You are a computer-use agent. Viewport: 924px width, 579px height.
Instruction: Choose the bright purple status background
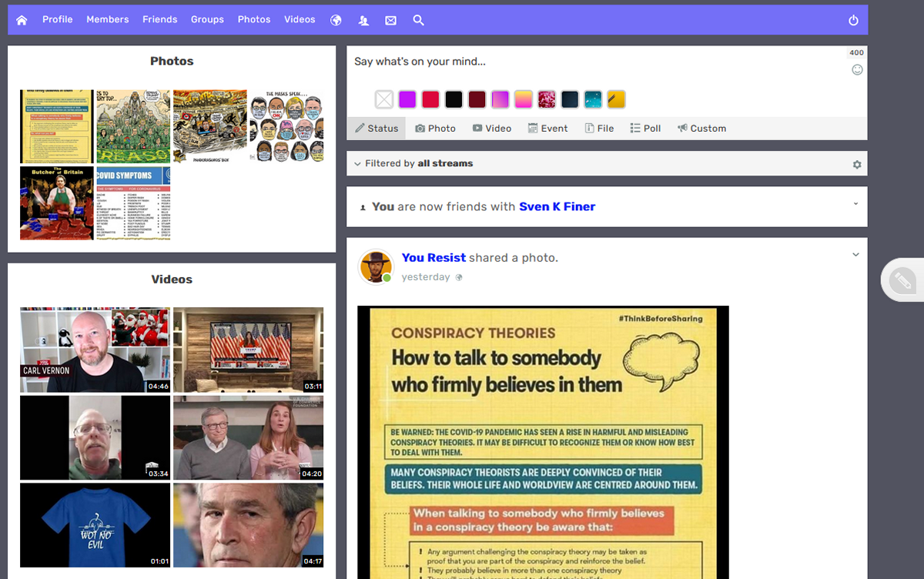(407, 99)
